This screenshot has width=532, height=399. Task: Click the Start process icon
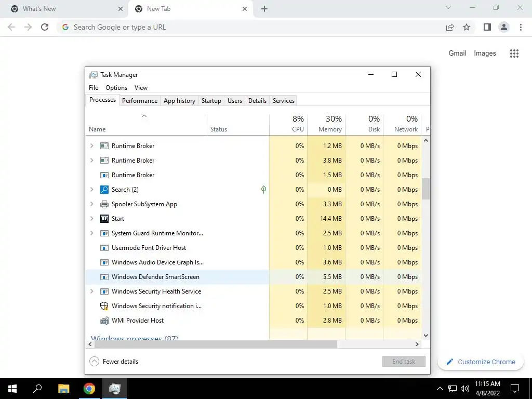(104, 219)
